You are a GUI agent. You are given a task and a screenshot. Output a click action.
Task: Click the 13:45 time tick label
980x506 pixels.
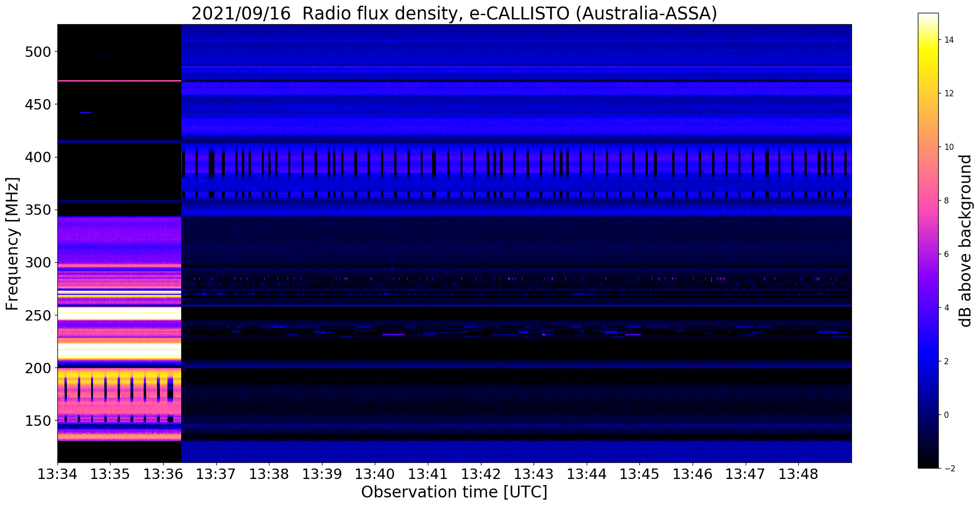(x=640, y=474)
